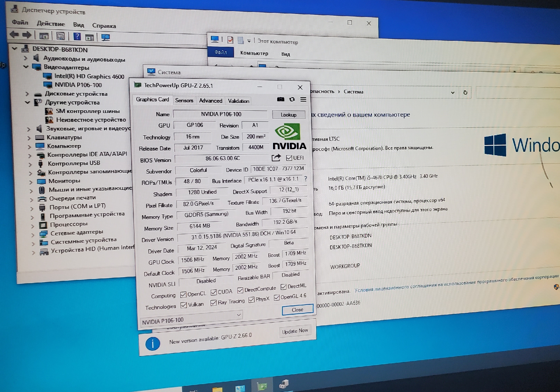
Task: Switch to the Sensors tab
Action: pos(184,100)
